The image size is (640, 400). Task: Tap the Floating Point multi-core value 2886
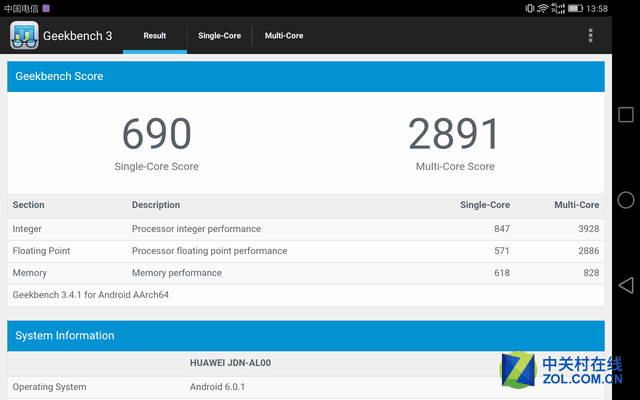coord(589,251)
